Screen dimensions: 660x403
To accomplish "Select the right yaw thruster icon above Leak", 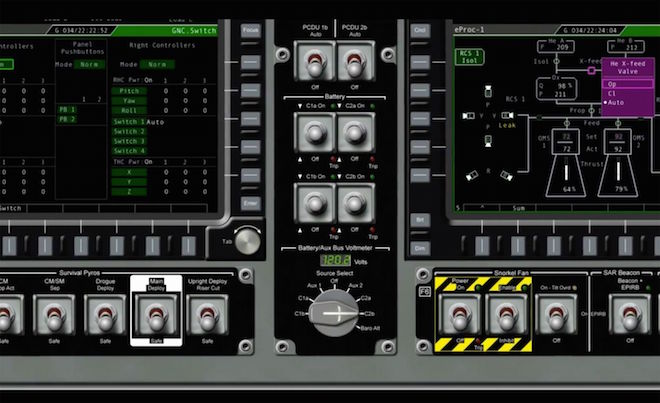I will coord(507,115).
